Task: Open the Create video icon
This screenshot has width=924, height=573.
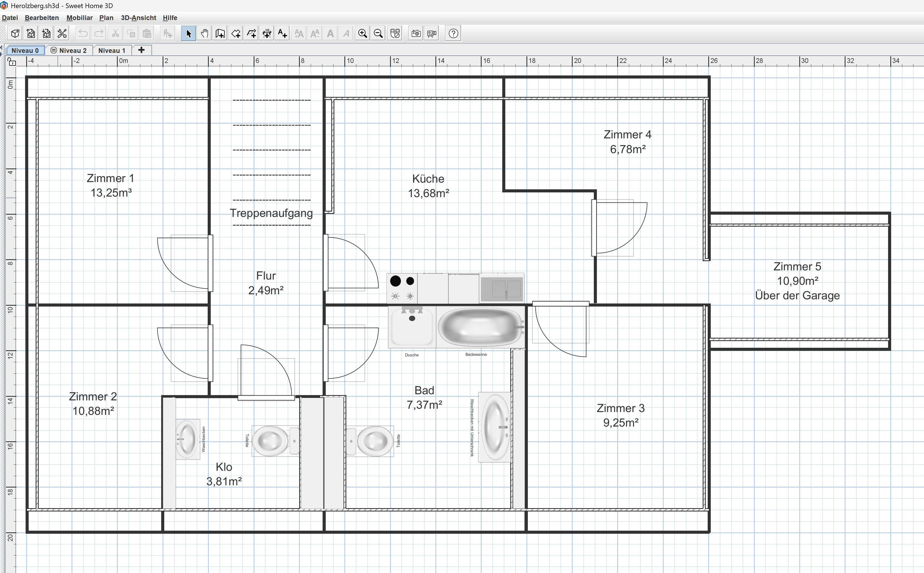Action: click(432, 34)
